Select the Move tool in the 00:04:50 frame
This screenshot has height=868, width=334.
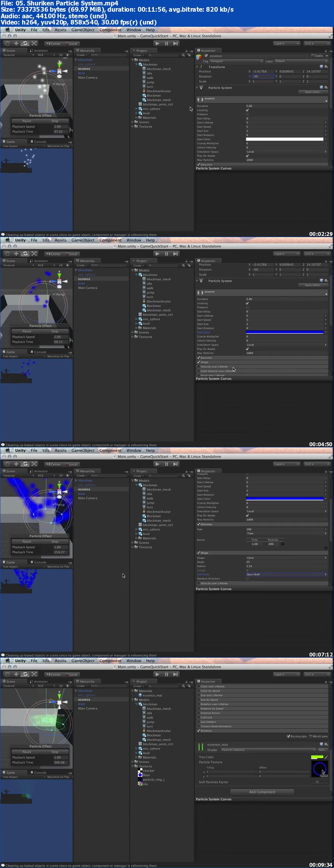16,254
